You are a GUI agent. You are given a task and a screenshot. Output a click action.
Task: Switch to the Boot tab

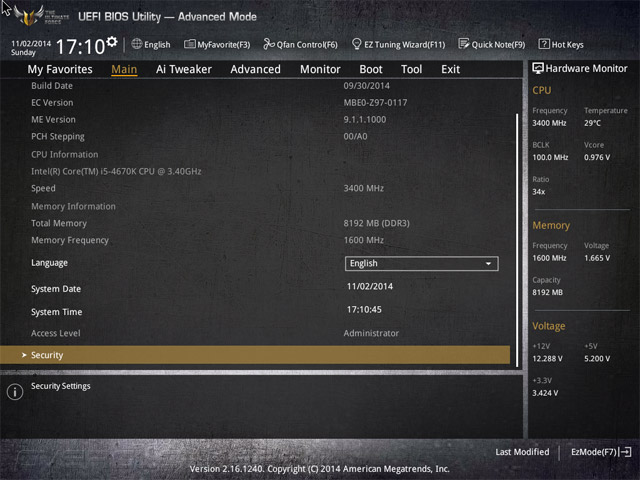[x=371, y=69]
